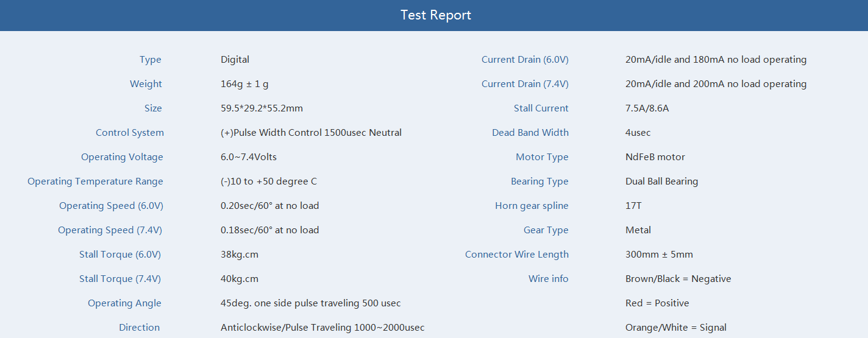The image size is (868, 338).
Task: Click the Motor Type value NdFeB motor
Action: click(x=655, y=157)
